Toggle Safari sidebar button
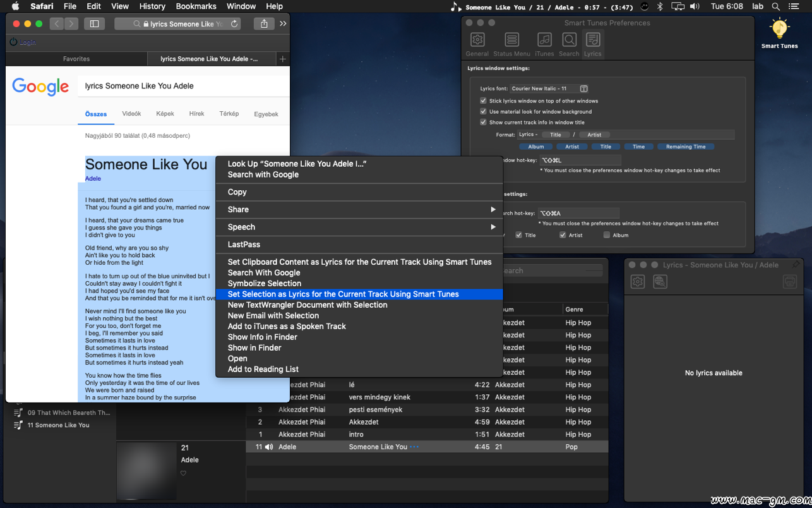812x508 pixels. coord(94,23)
